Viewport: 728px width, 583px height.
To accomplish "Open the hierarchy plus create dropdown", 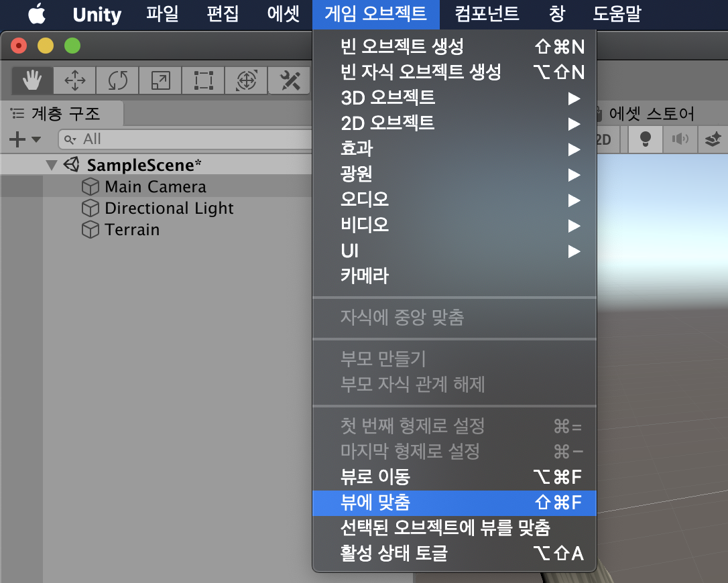I will (x=25, y=139).
